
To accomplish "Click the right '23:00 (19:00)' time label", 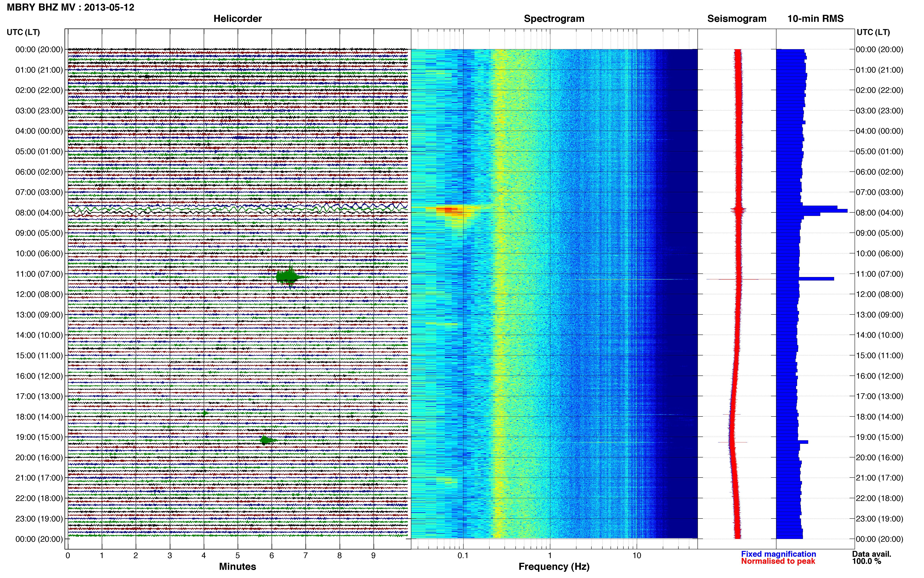I will tap(879, 519).
